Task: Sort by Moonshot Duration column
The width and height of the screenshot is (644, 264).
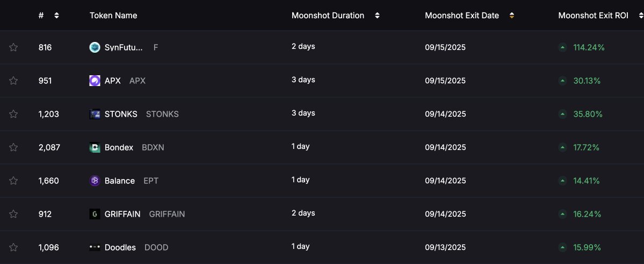Action: pos(377,16)
